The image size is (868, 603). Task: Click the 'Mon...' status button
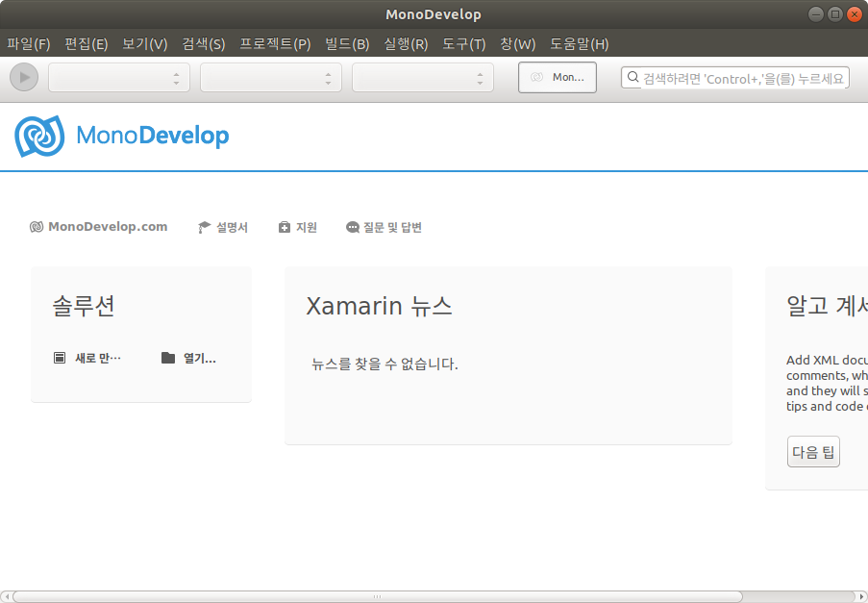point(558,78)
